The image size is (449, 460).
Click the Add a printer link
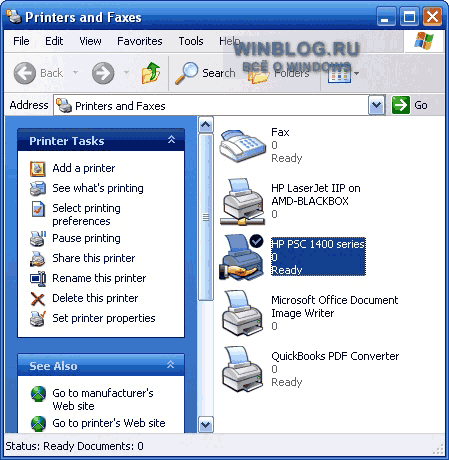[x=84, y=168]
